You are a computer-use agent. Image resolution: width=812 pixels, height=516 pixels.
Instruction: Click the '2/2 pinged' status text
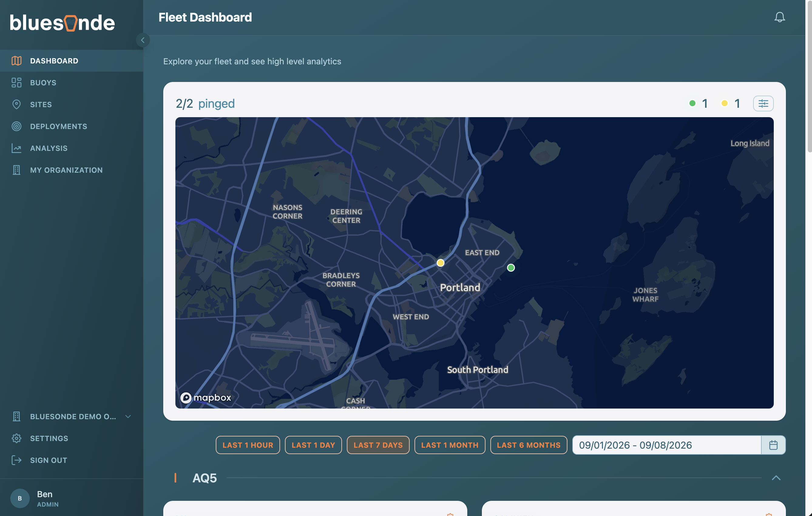click(205, 104)
